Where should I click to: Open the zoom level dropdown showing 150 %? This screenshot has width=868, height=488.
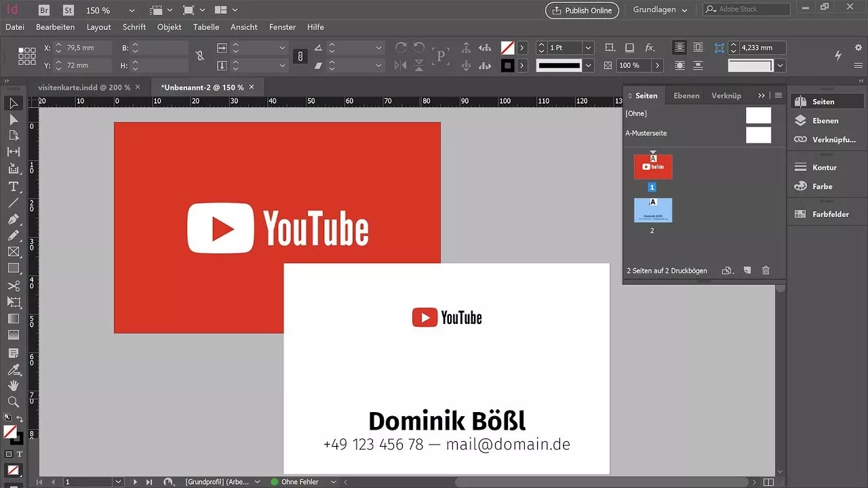click(x=130, y=10)
